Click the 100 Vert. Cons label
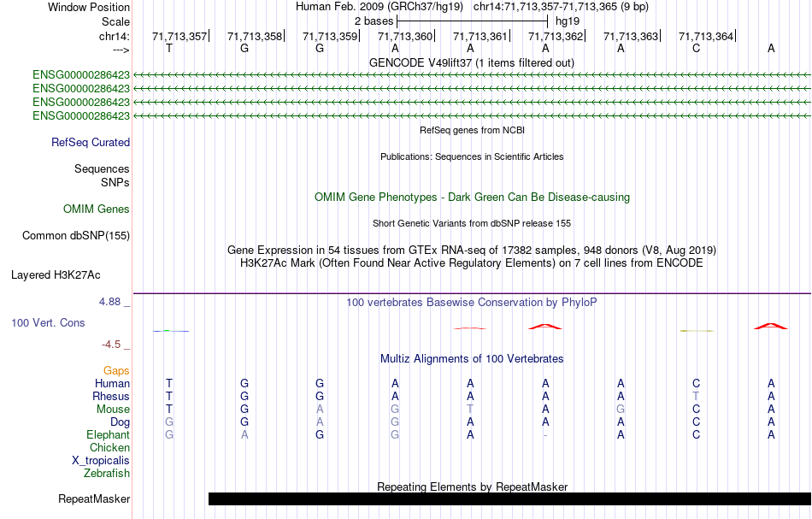812x519 pixels. pos(48,322)
